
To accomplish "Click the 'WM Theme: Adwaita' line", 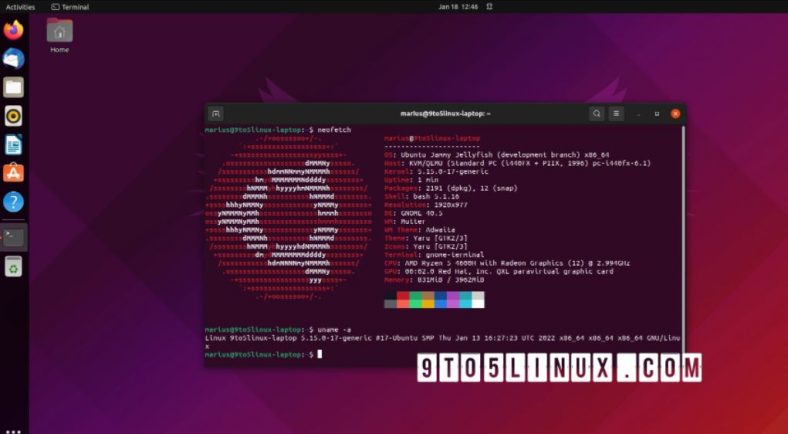I will [420, 230].
